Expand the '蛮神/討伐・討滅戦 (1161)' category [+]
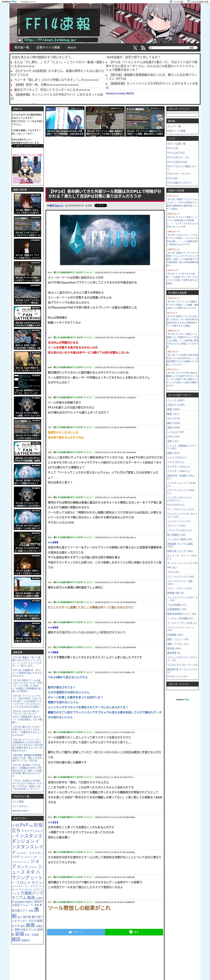Image resolution: width=210 pixels, height=980 pixels. pyautogui.click(x=169, y=478)
